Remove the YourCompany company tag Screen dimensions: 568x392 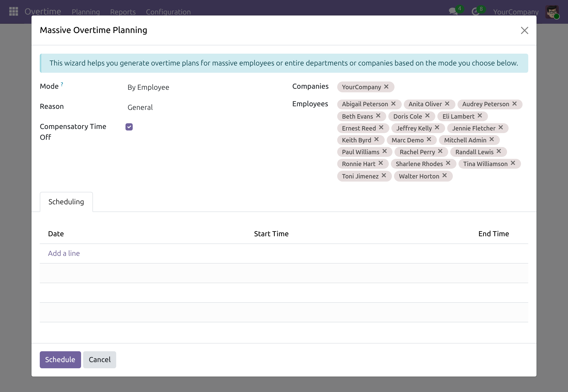(386, 87)
